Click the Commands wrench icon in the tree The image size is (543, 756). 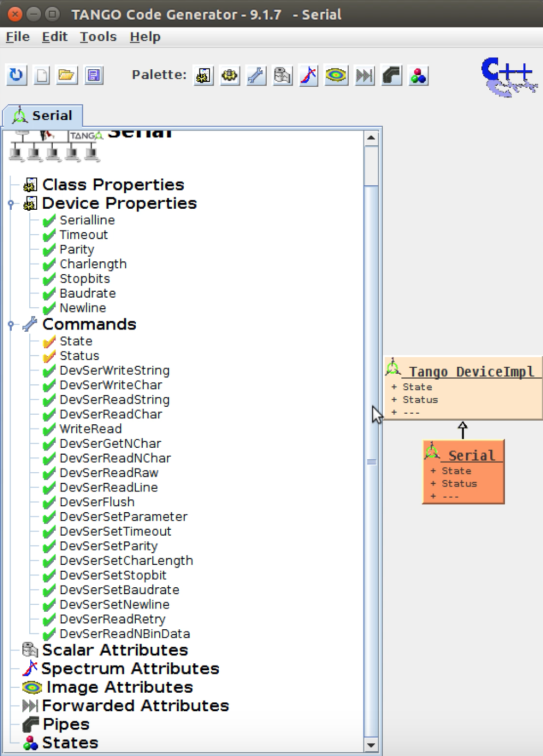[30, 324]
